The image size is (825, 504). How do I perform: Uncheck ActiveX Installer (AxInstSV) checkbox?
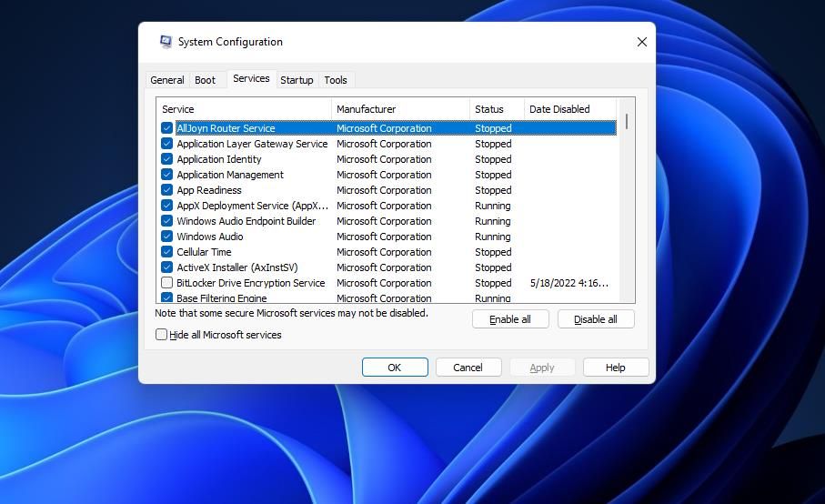(166, 267)
